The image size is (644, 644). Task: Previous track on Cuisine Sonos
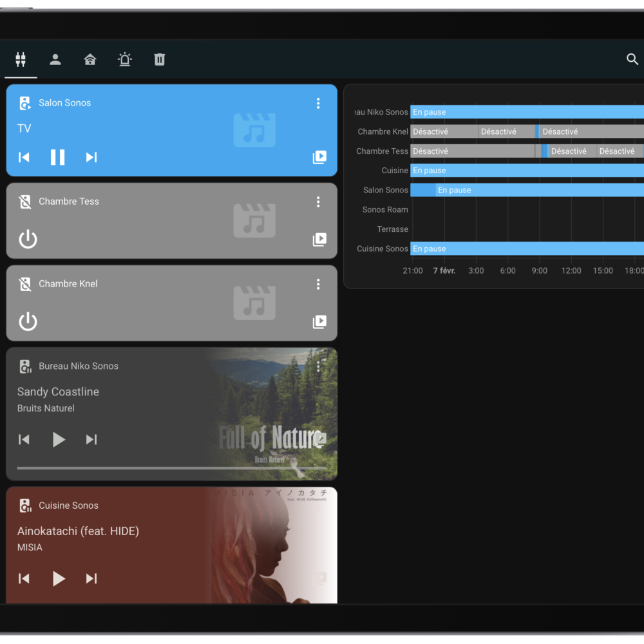tap(24, 578)
